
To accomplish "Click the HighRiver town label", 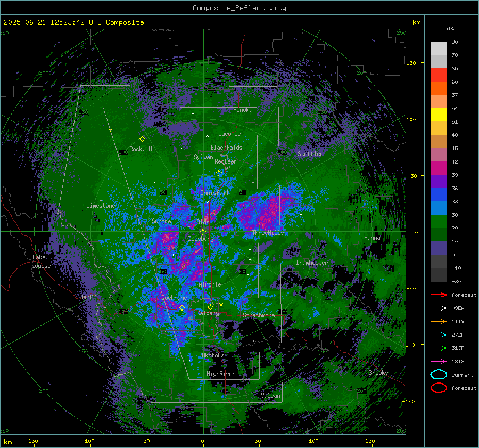I will pos(221,374).
